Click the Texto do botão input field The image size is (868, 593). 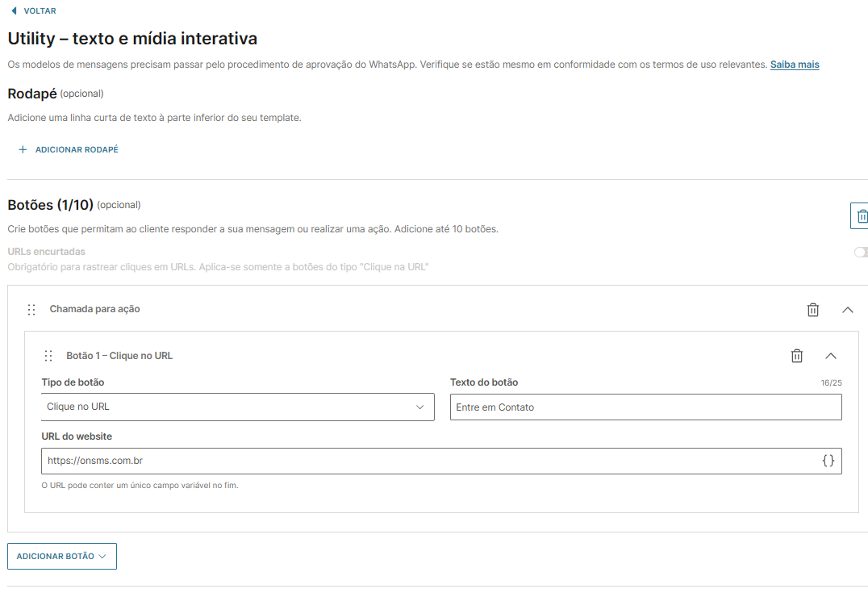645,407
